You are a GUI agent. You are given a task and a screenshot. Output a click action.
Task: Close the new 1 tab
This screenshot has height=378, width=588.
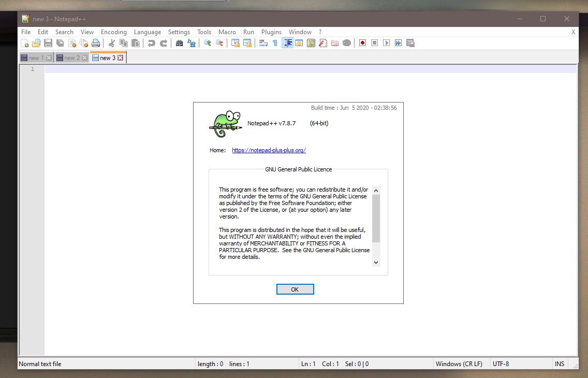coord(49,58)
